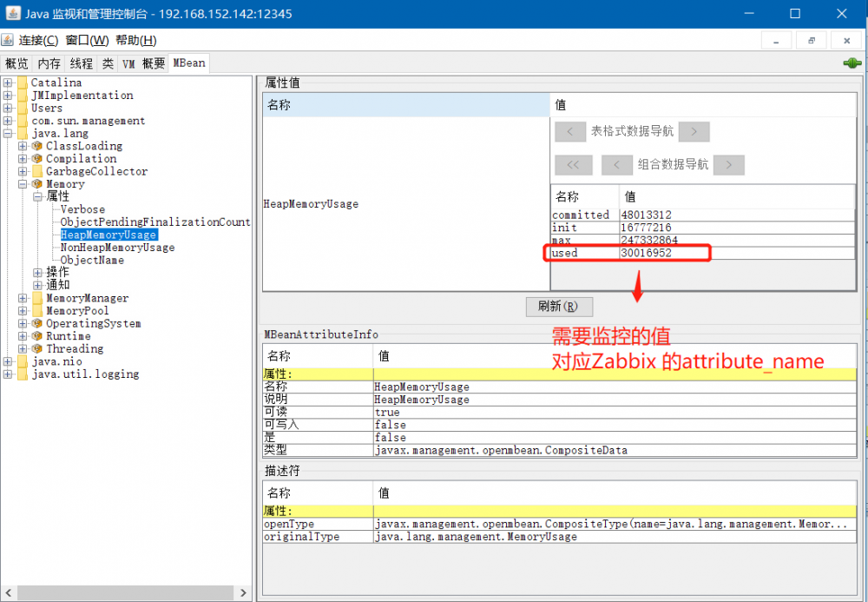Click the Java console icon in title bar

pyautogui.click(x=12, y=13)
